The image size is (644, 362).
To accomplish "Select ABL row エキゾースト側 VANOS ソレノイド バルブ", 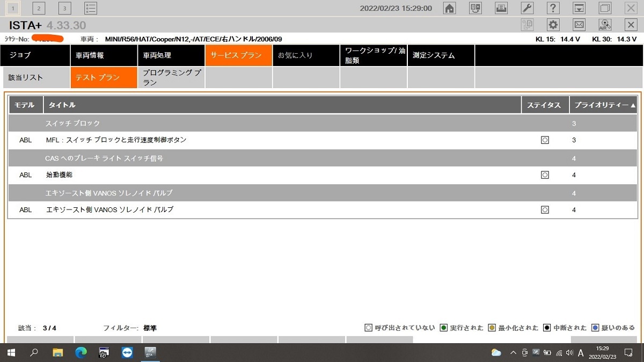I will tap(323, 210).
